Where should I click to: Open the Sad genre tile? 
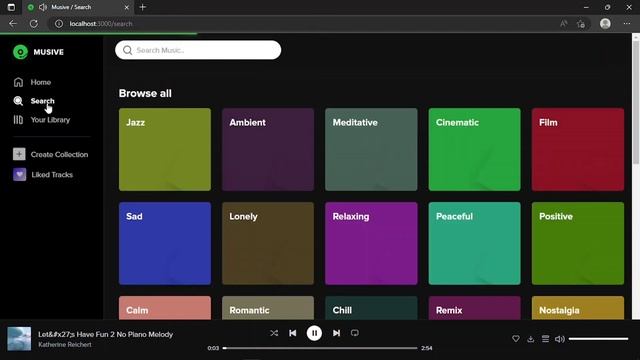(x=165, y=243)
